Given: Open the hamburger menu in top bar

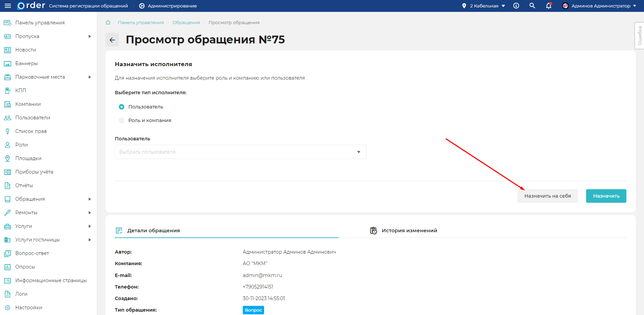Looking at the screenshot, I should (x=8, y=6).
